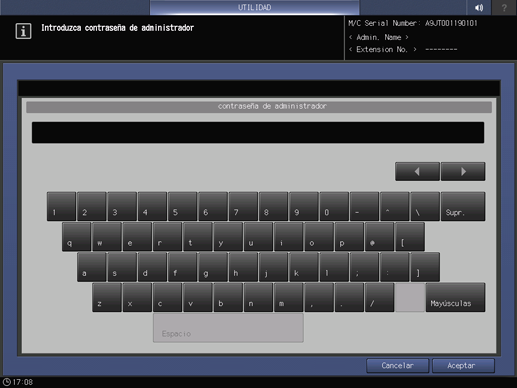Tap the q key

76,237
